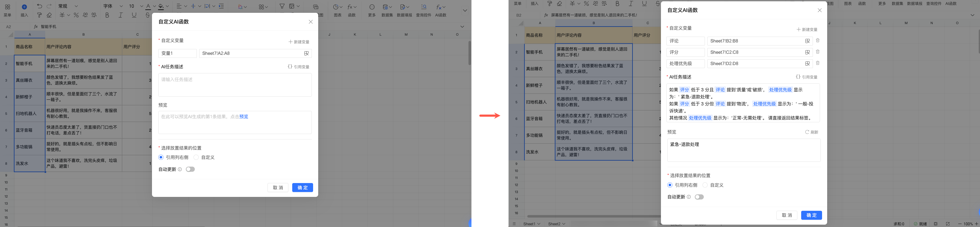Click 刷新 in the right dialog preview

coord(811,132)
